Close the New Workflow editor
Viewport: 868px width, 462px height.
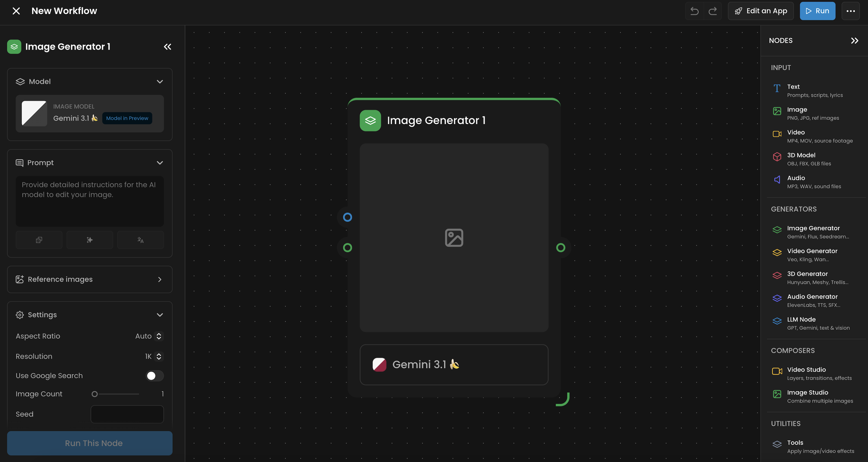tap(16, 11)
